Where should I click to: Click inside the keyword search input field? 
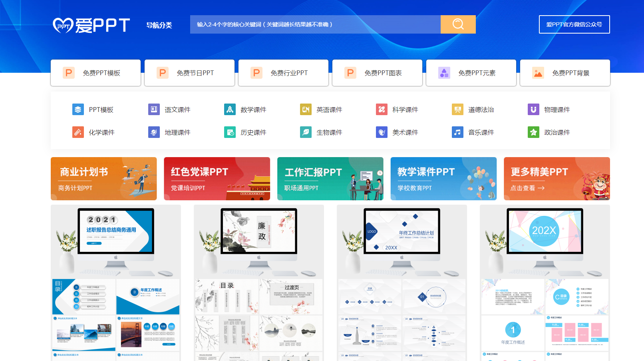tap(312, 24)
